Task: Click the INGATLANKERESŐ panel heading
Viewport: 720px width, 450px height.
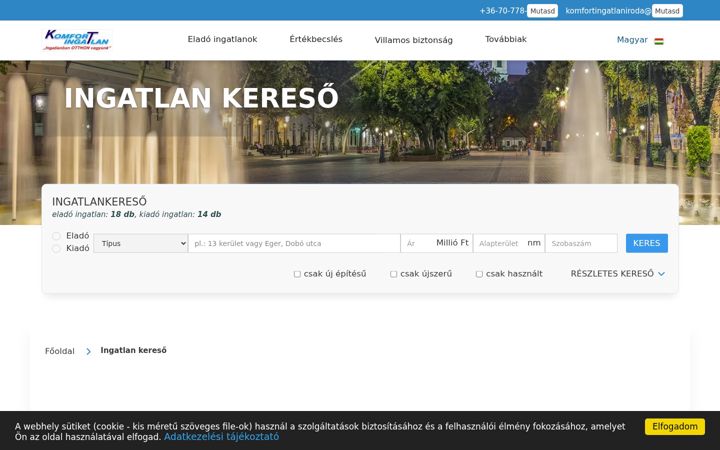Action: click(99, 202)
